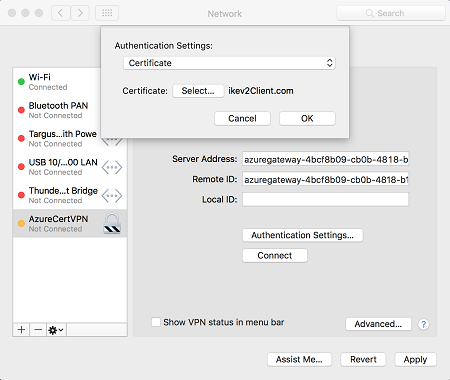
Task: Confirm authentication settings with OK
Action: (x=307, y=118)
